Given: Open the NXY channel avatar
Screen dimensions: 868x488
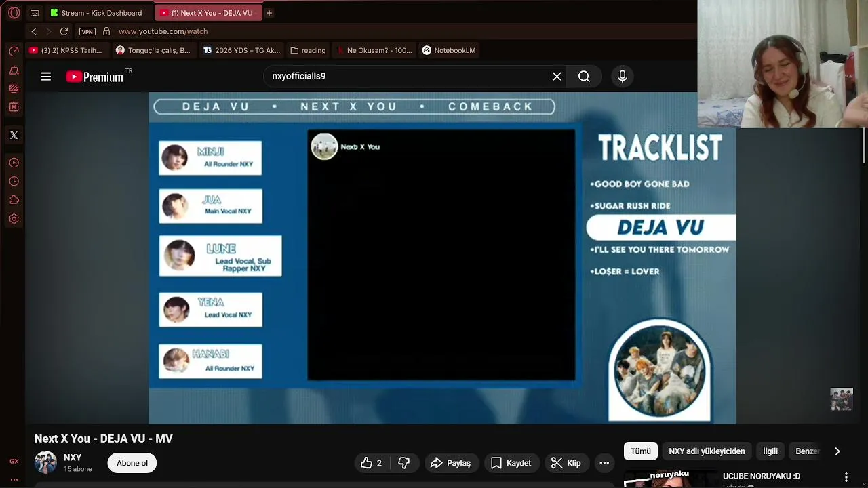Looking at the screenshot, I should click(45, 463).
